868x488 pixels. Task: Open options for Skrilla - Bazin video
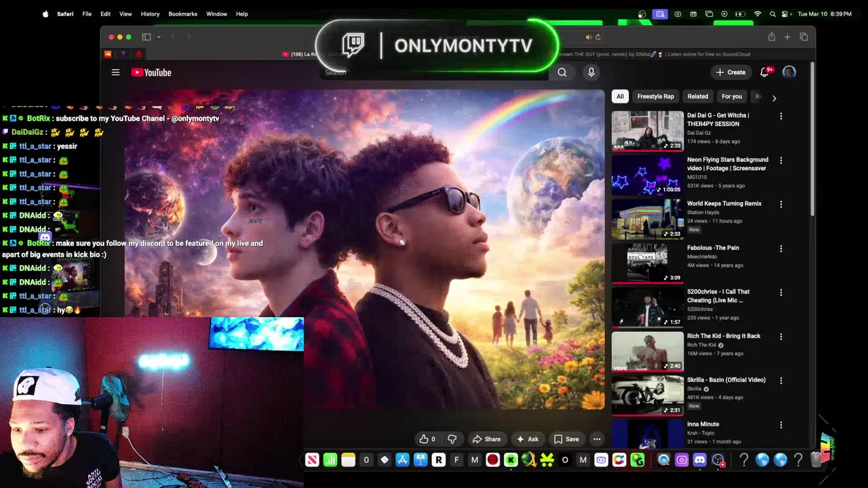point(781,381)
